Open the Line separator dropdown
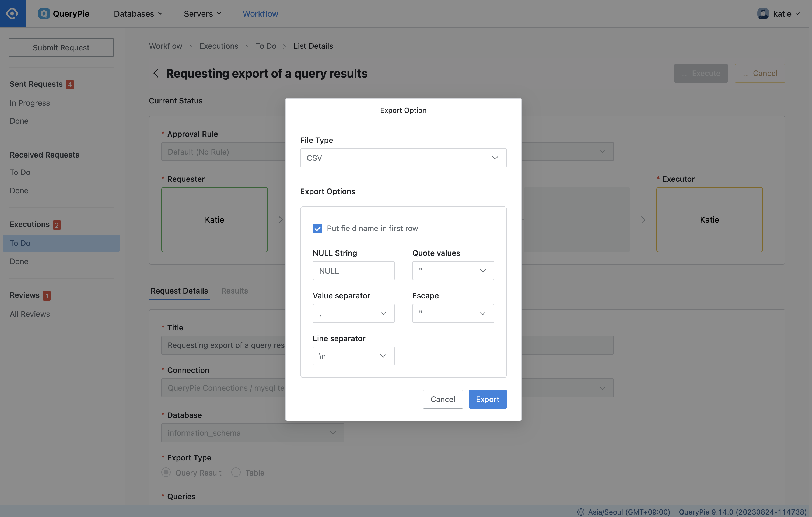The width and height of the screenshot is (812, 517). click(x=353, y=356)
